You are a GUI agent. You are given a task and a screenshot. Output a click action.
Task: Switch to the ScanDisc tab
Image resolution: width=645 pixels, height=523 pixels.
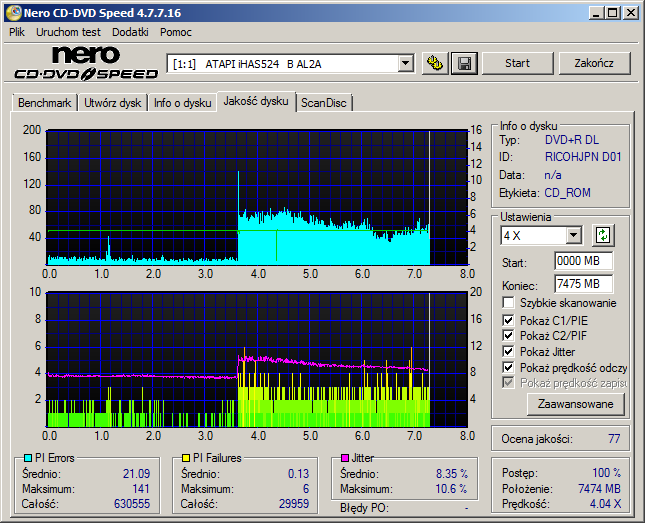(324, 103)
